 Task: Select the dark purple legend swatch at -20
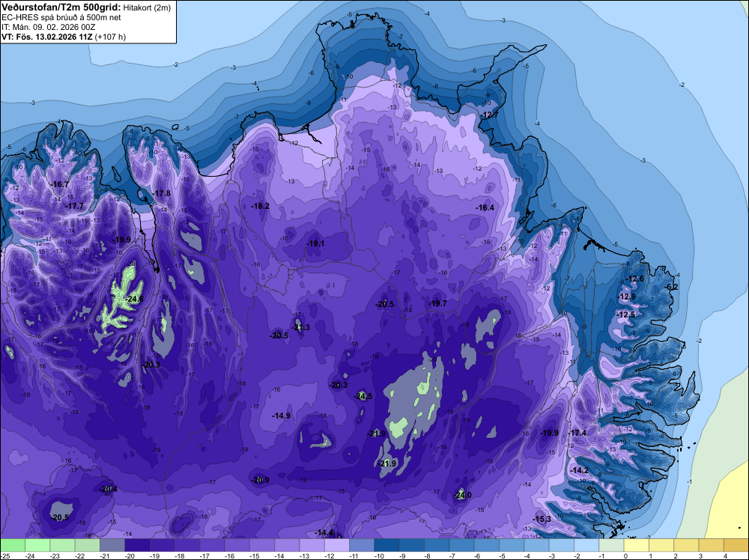(137, 546)
